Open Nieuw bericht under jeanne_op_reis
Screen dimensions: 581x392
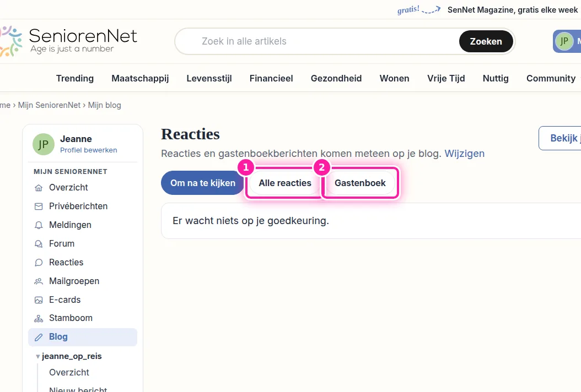coord(78,389)
